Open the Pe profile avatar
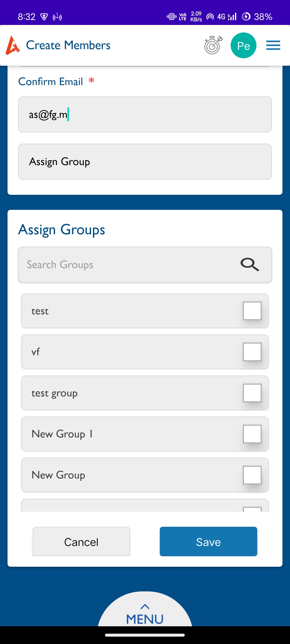 click(243, 45)
